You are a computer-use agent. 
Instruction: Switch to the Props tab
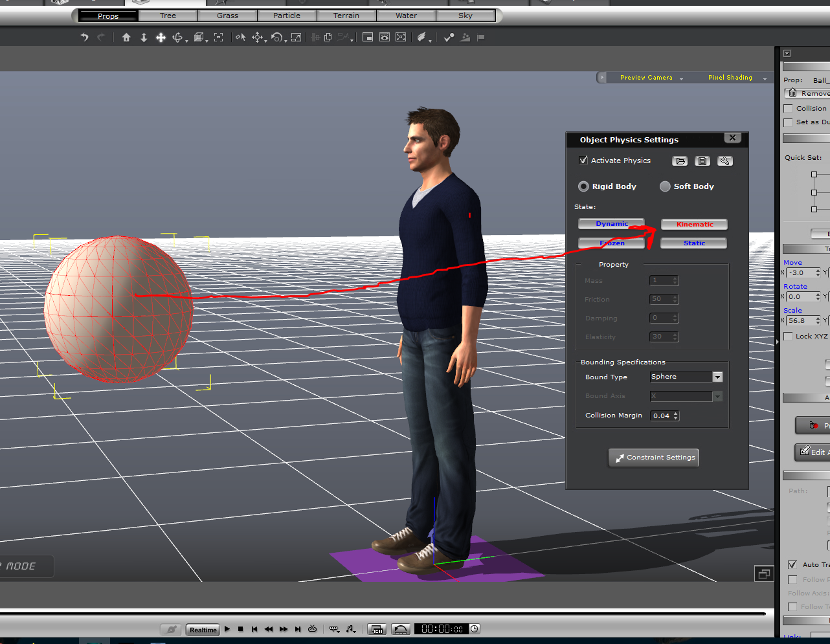coord(108,16)
